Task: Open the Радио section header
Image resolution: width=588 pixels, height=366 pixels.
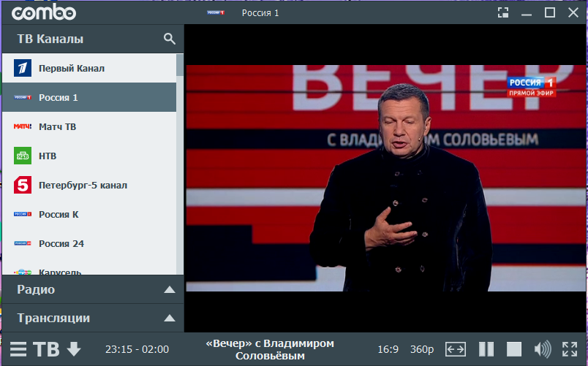Action: click(93, 289)
